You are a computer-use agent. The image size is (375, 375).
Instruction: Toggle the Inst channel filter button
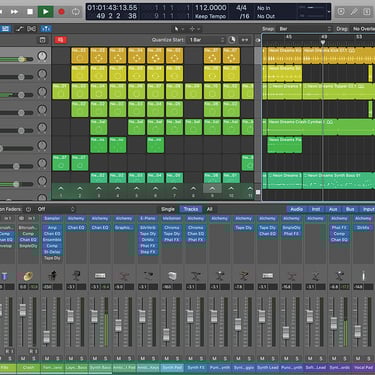pyautogui.click(x=316, y=209)
